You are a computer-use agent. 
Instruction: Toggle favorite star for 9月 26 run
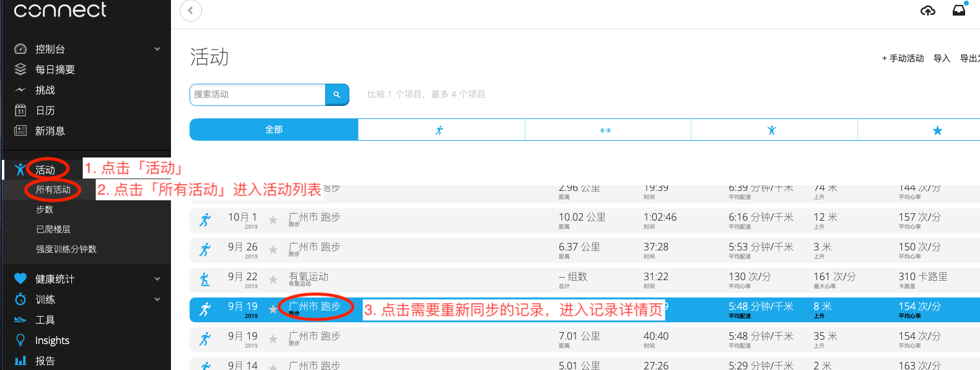tap(273, 250)
